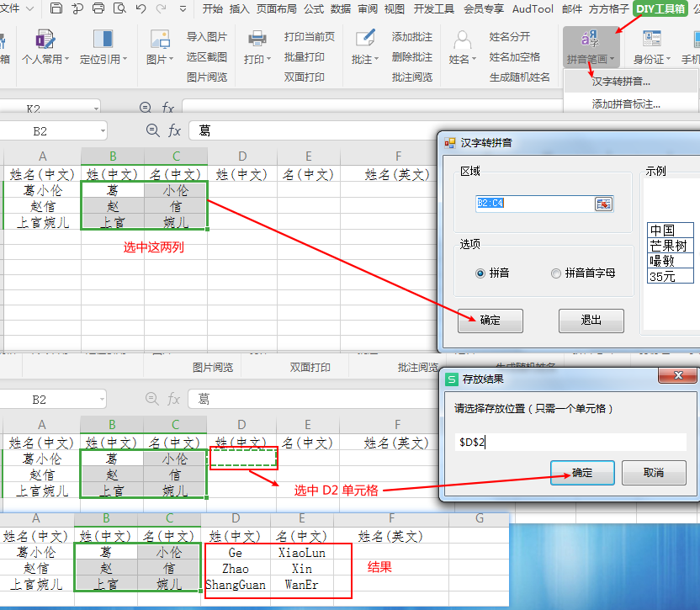Click 确定 in the 汉字转拼音 dialog
The height and width of the screenshot is (610, 700).
[x=491, y=321]
